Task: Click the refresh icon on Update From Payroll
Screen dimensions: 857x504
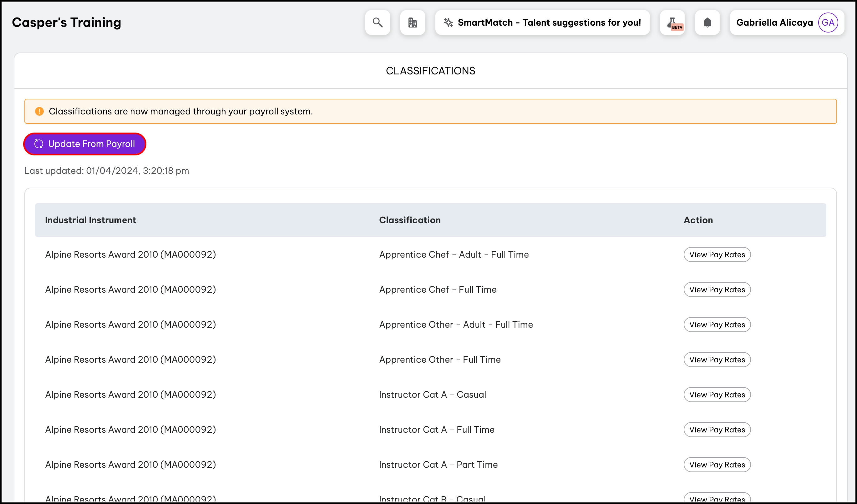Action: click(39, 144)
